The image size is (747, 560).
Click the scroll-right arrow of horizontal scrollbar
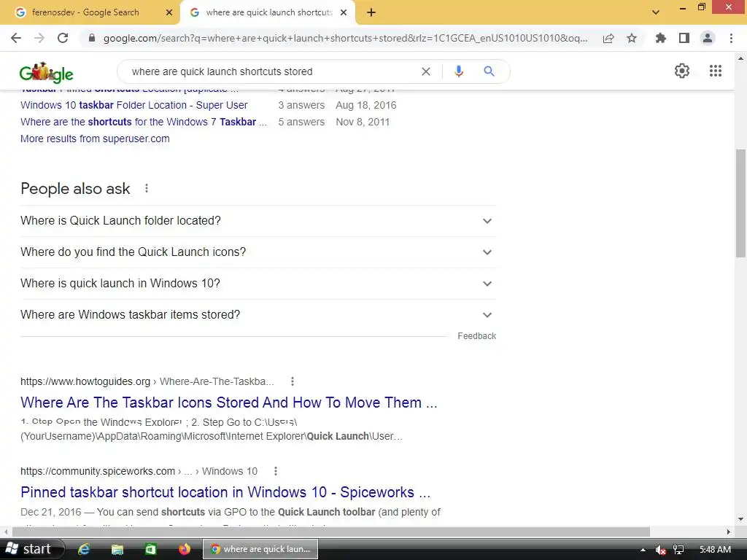[729, 532]
